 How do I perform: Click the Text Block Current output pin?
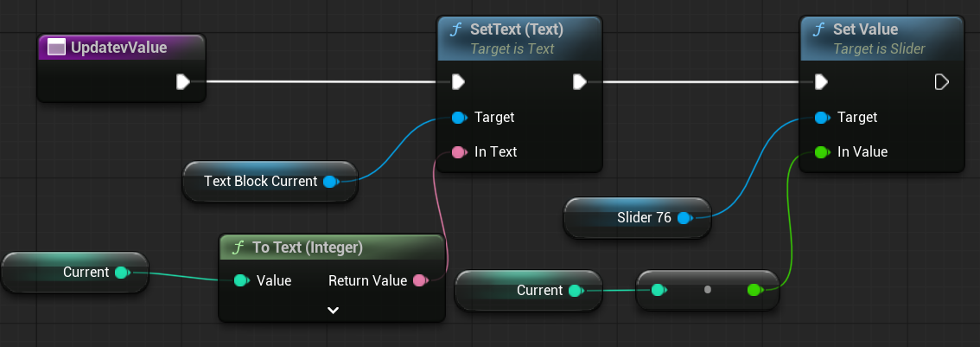[x=329, y=182]
